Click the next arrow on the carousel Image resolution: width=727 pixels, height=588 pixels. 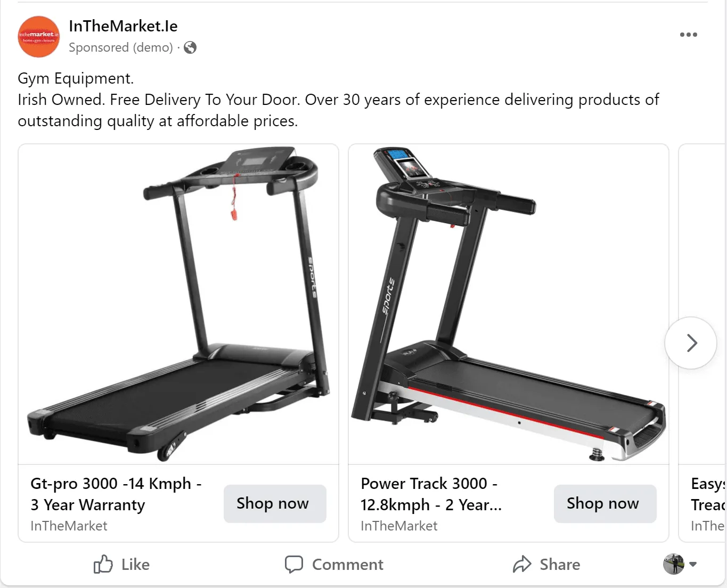pyautogui.click(x=691, y=343)
